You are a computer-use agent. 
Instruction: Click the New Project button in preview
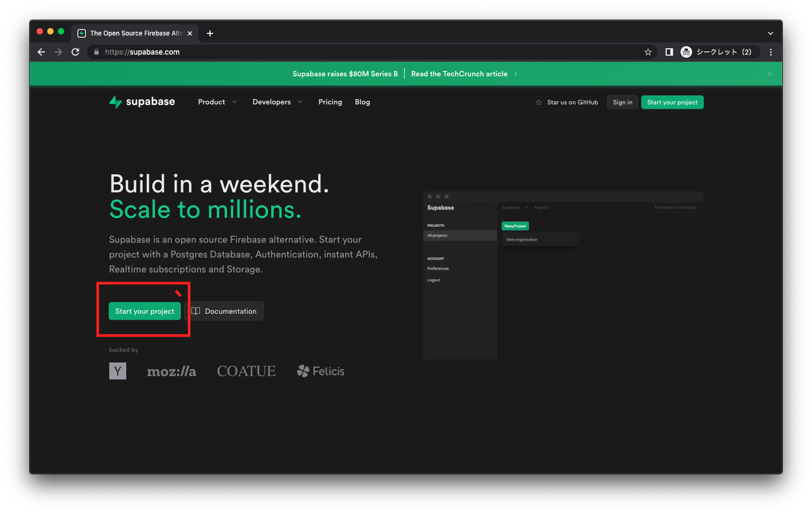coord(515,226)
